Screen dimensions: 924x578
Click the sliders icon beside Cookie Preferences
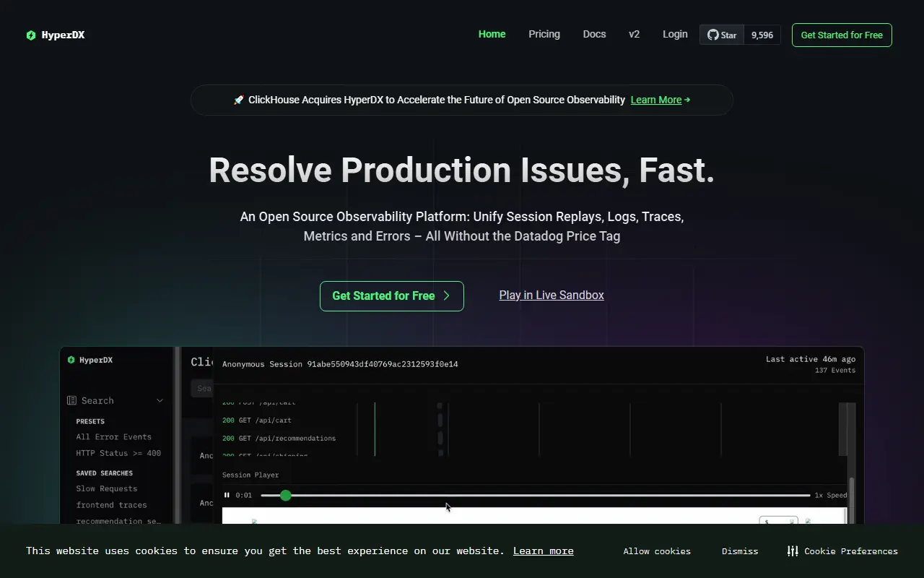[x=793, y=551]
